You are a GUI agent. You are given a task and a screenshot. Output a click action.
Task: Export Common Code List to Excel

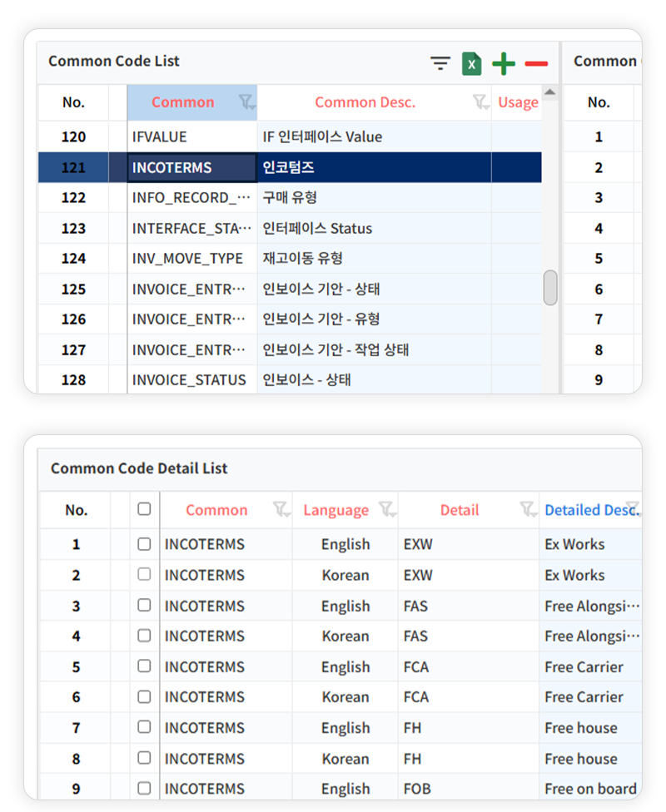(x=472, y=63)
